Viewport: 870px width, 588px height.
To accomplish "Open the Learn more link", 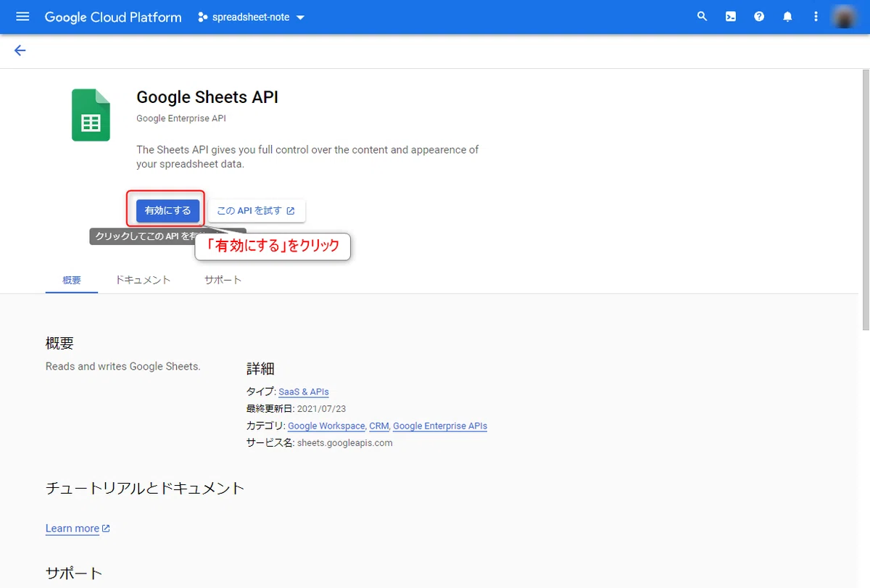I will tap(78, 529).
